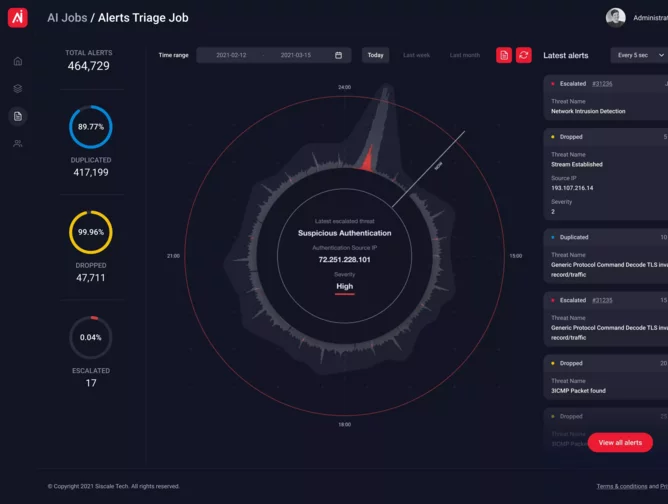Click the Stream Established threat name
Viewport: 668px width, 504px height.
576,164
